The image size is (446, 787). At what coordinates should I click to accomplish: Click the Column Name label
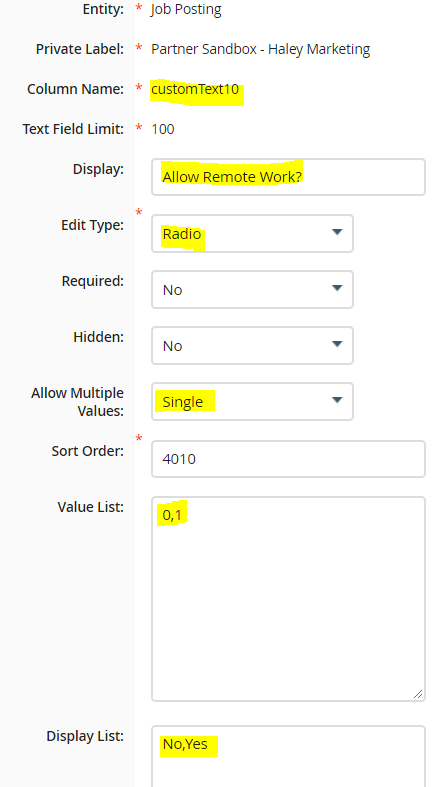click(x=75, y=89)
